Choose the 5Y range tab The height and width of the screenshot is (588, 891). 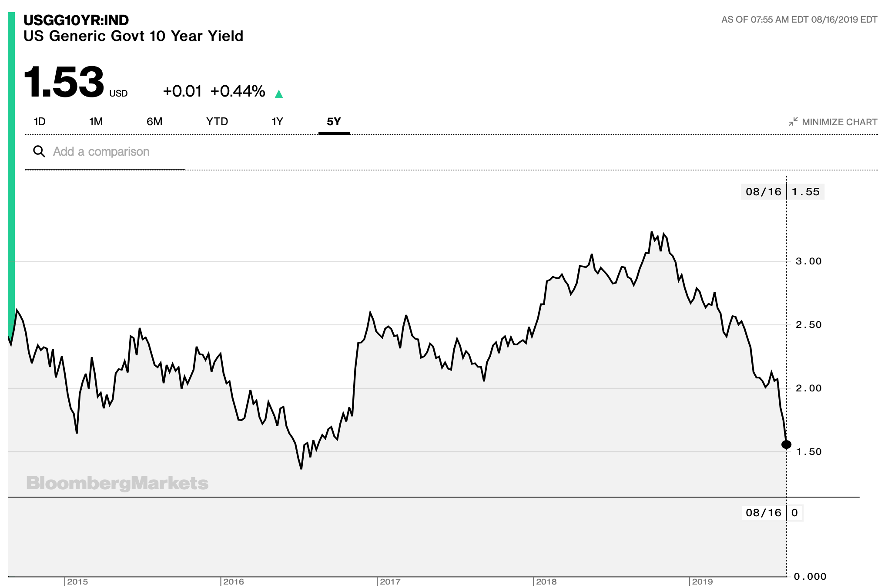pyautogui.click(x=334, y=122)
